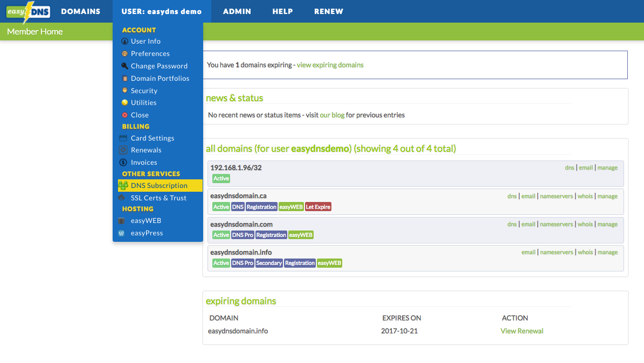This screenshot has width=644, height=363.
Task: Select easyWEB under Hosting
Action: 146,221
